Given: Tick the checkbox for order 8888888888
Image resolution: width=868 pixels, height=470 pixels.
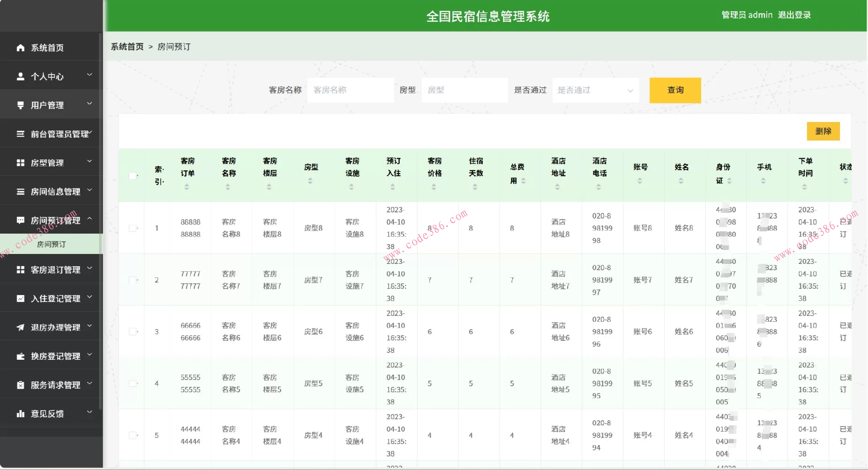Looking at the screenshot, I should click(x=132, y=228).
